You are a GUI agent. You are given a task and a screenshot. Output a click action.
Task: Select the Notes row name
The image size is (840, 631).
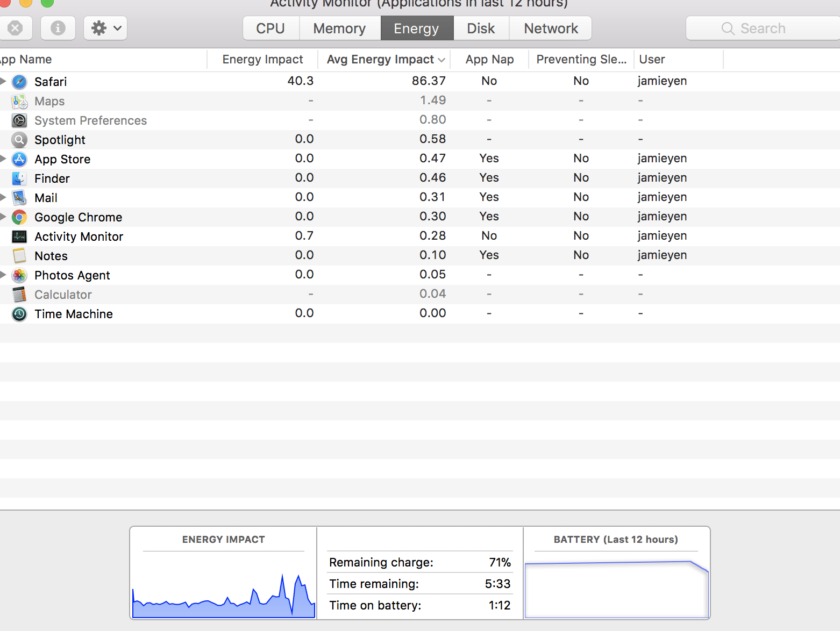click(51, 256)
